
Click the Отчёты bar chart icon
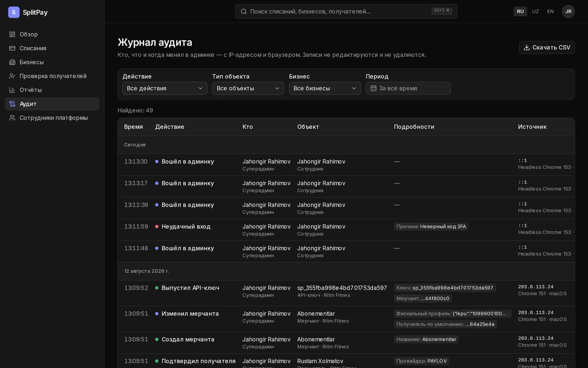12,90
